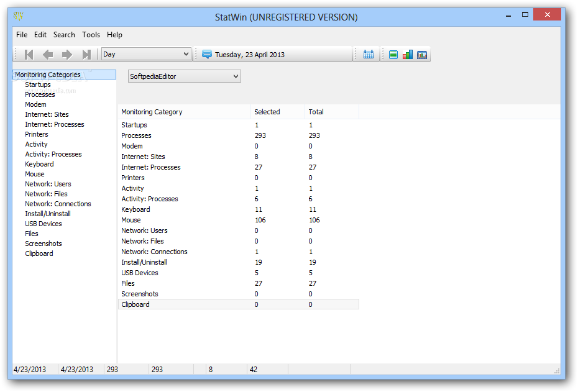Click status bar value 42
This screenshot has width=578, height=392.
tap(254, 370)
